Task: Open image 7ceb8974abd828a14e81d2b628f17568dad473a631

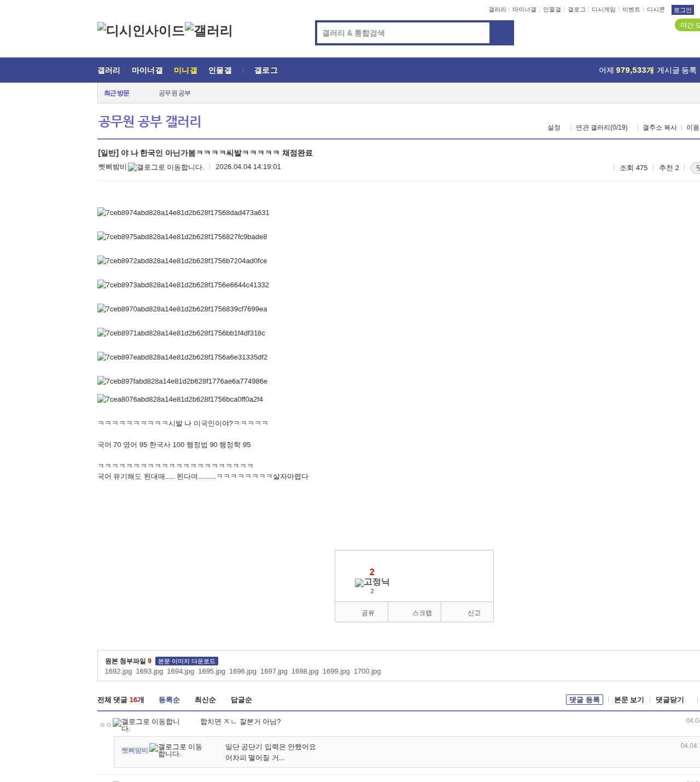Action: (x=183, y=213)
